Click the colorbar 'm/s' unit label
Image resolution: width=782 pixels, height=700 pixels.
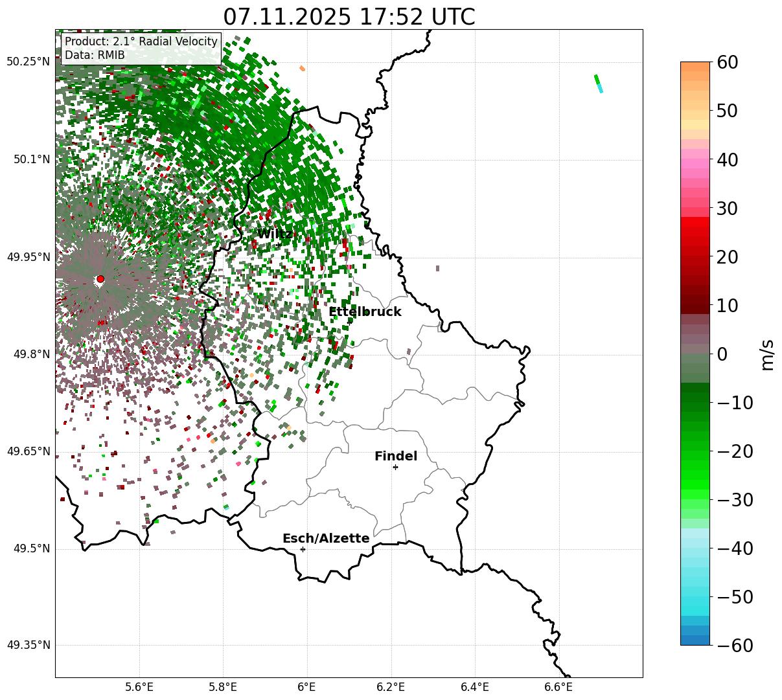click(767, 354)
